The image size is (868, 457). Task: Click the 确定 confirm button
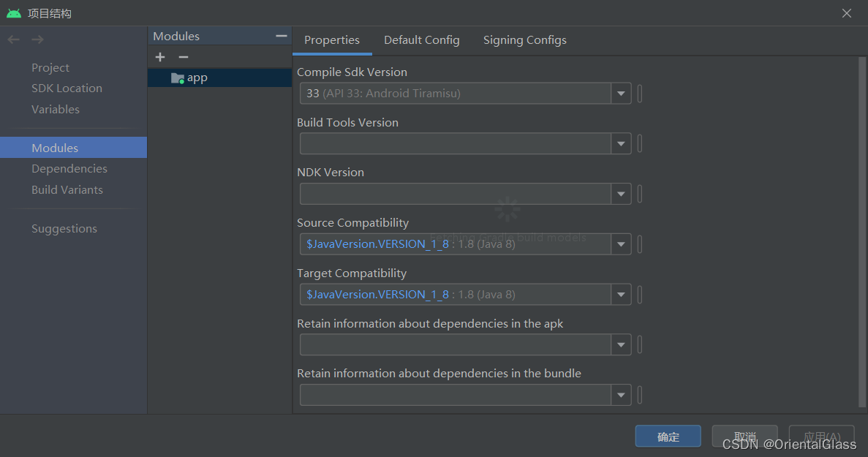tap(668, 437)
